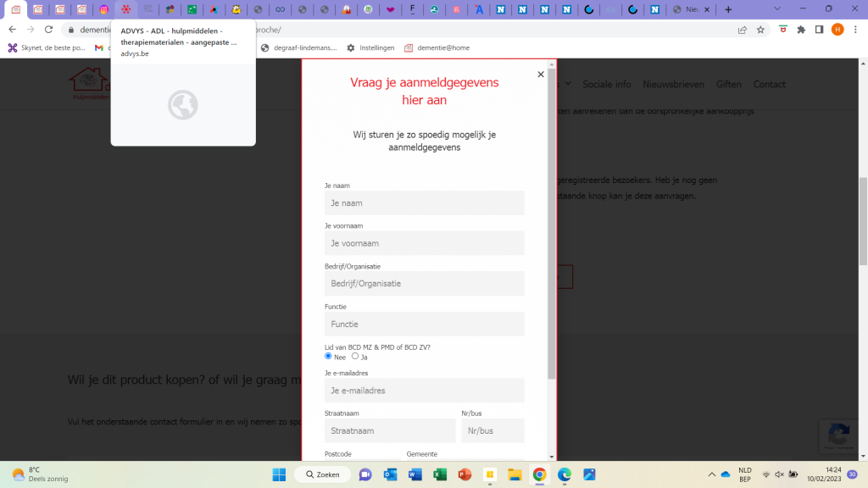868x488 pixels.
Task: Select the 'Ja' radio button
Action: (355, 357)
